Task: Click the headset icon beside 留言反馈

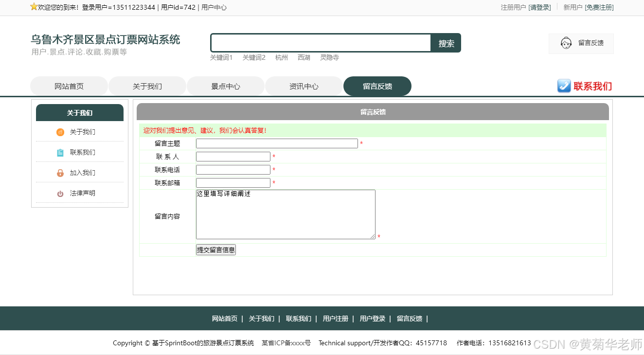Action: pyautogui.click(x=566, y=43)
